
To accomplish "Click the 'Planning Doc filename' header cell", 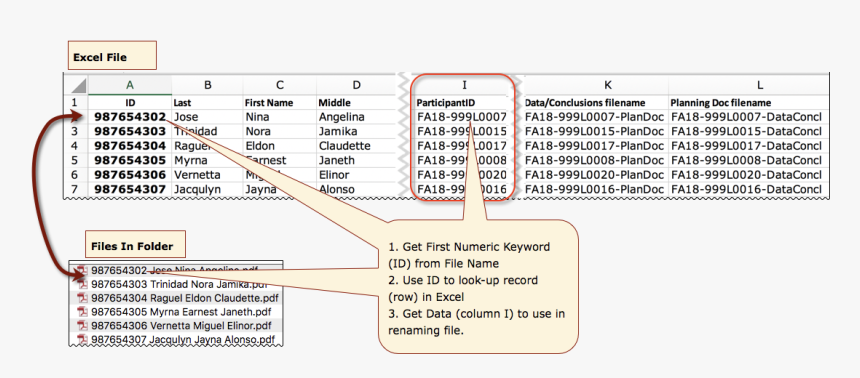I will pyautogui.click(x=748, y=103).
